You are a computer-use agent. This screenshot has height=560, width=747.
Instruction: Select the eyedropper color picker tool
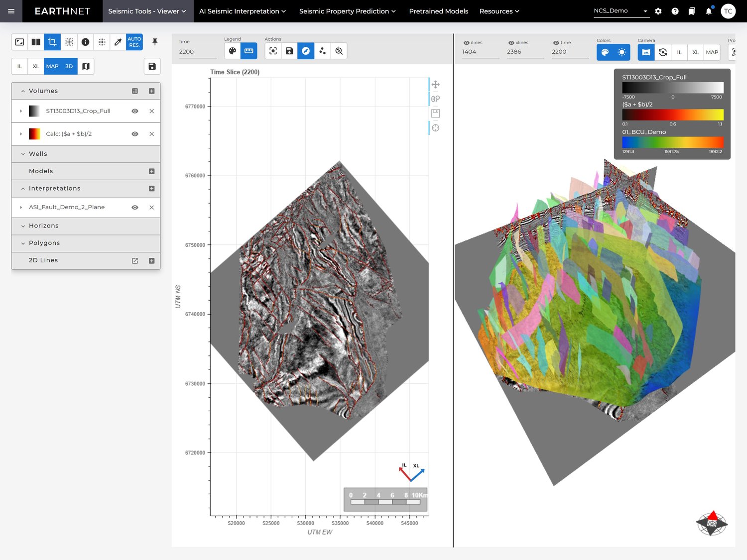(118, 42)
